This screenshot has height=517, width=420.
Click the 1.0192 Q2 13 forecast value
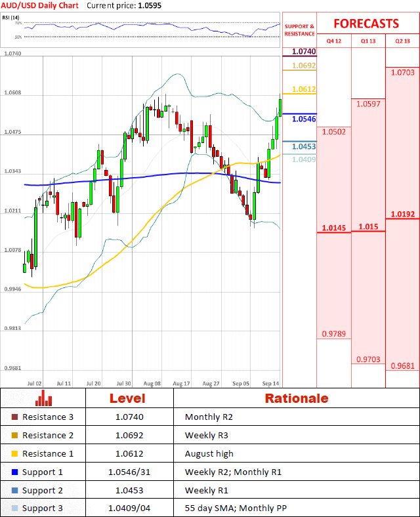pos(402,214)
